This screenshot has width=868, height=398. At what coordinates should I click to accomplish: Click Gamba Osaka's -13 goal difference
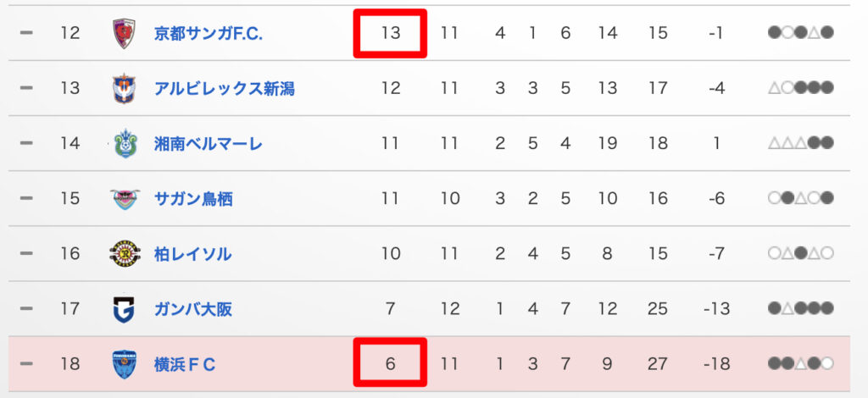(716, 309)
